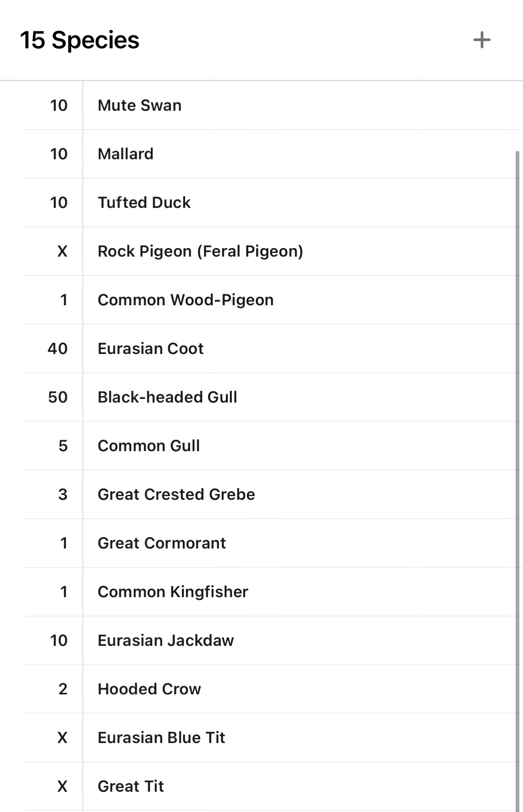Open the Great Crested Grebe entry
The height and width of the screenshot is (812, 523).
[176, 495]
